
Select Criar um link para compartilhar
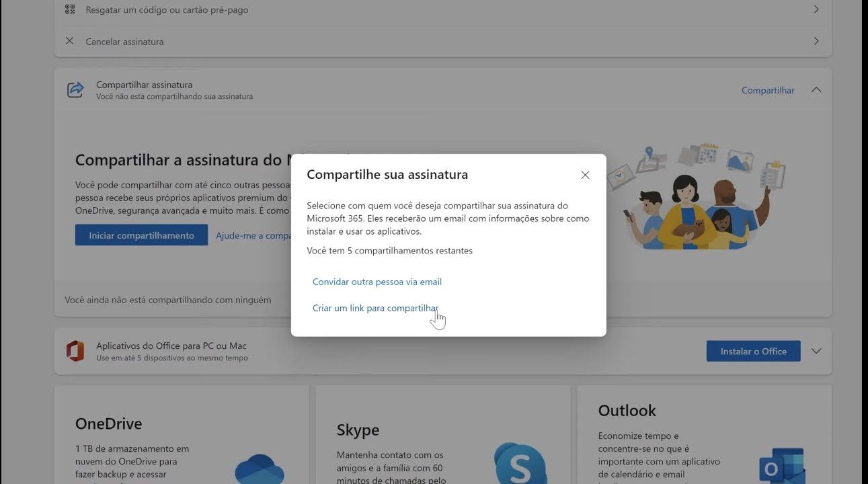[375, 308]
